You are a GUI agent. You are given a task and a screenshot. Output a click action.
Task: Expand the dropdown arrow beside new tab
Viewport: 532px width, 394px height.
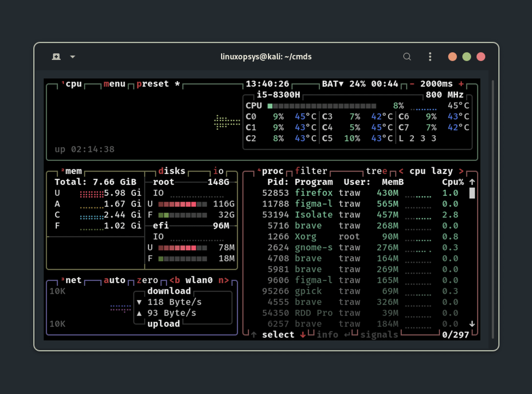(x=73, y=57)
